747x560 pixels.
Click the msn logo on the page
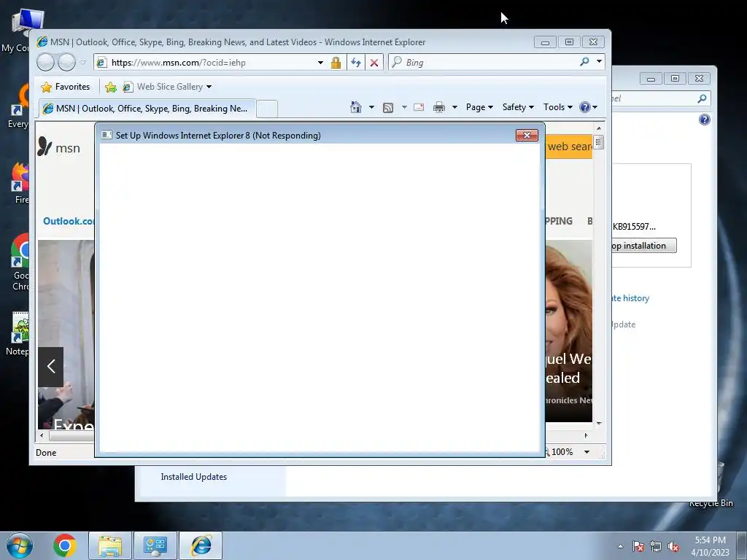pyautogui.click(x=59, y=147)
